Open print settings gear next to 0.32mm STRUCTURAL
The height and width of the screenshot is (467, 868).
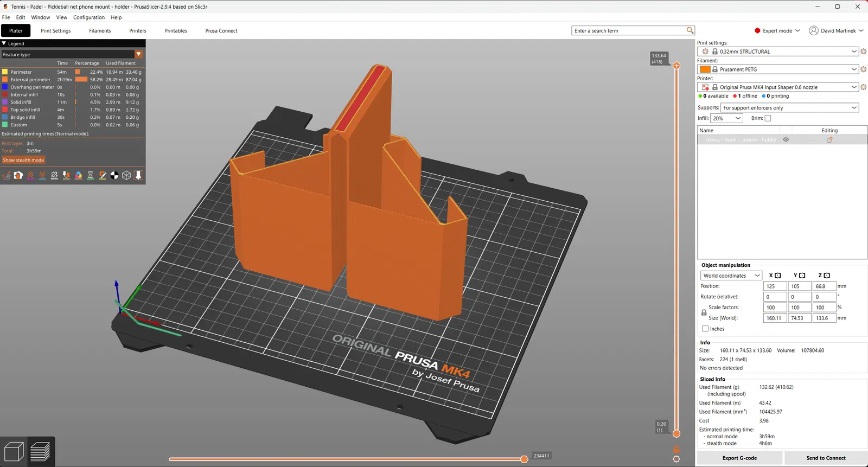864,52
